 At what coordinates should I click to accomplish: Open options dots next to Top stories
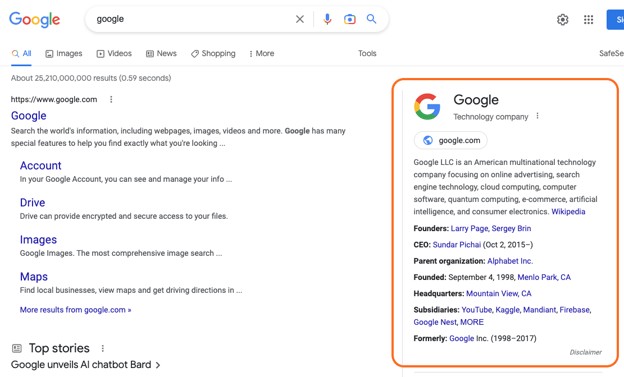pos(103,348)
